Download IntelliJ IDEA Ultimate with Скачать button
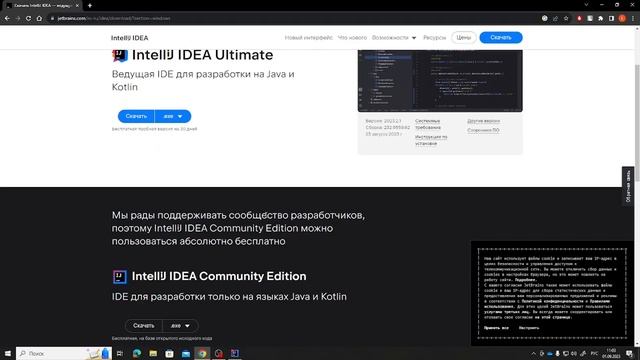This screenshot has width=640, height=360. coord(136,116)
